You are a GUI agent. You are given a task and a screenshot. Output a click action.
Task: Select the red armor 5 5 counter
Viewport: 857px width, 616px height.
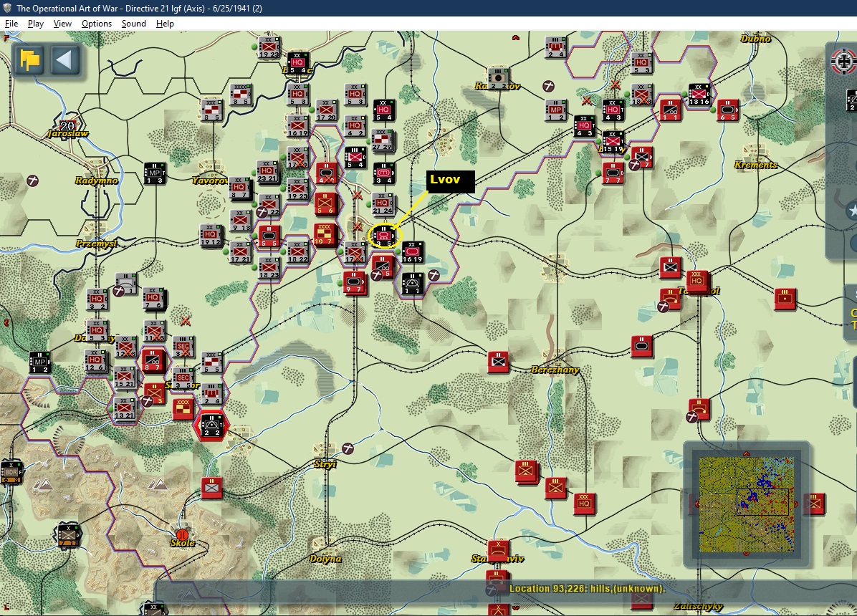[269, 236]
